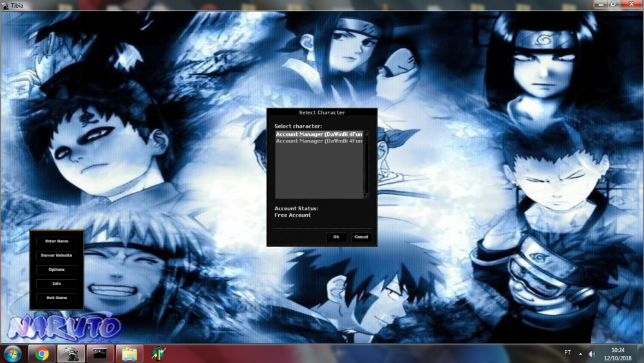Click the Exit Game button
This screenshot has height=363, width=644.
tap(57, 298)
